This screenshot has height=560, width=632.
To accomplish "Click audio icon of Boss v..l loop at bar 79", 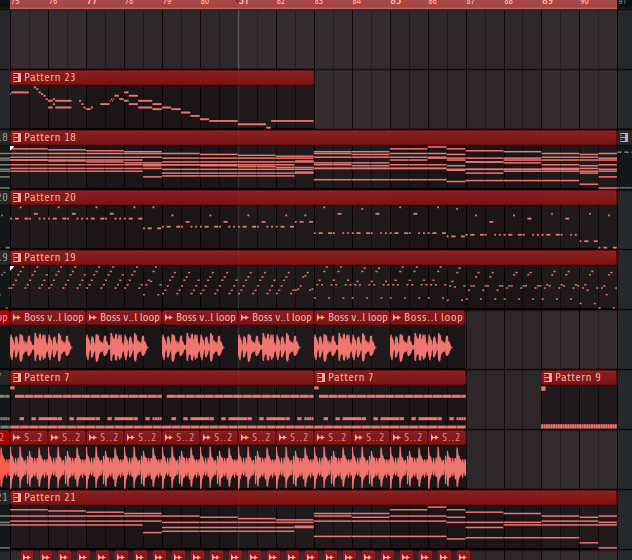I will coord(168,318).
